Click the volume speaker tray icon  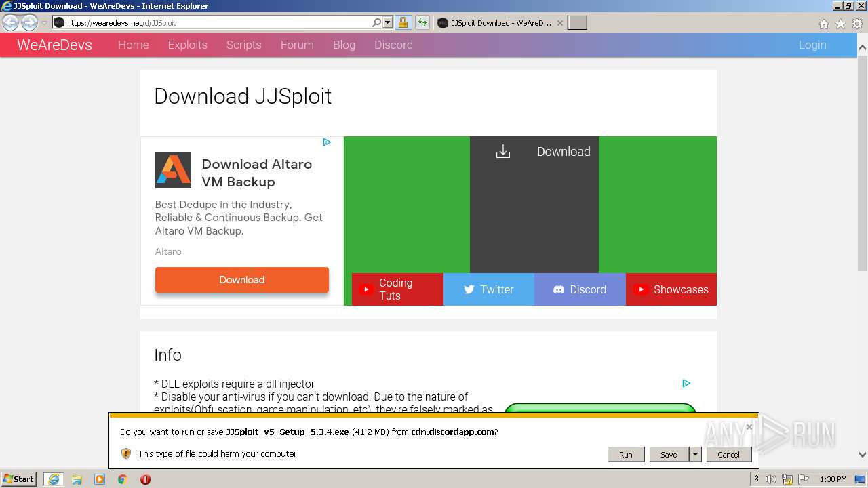(771, 479)
